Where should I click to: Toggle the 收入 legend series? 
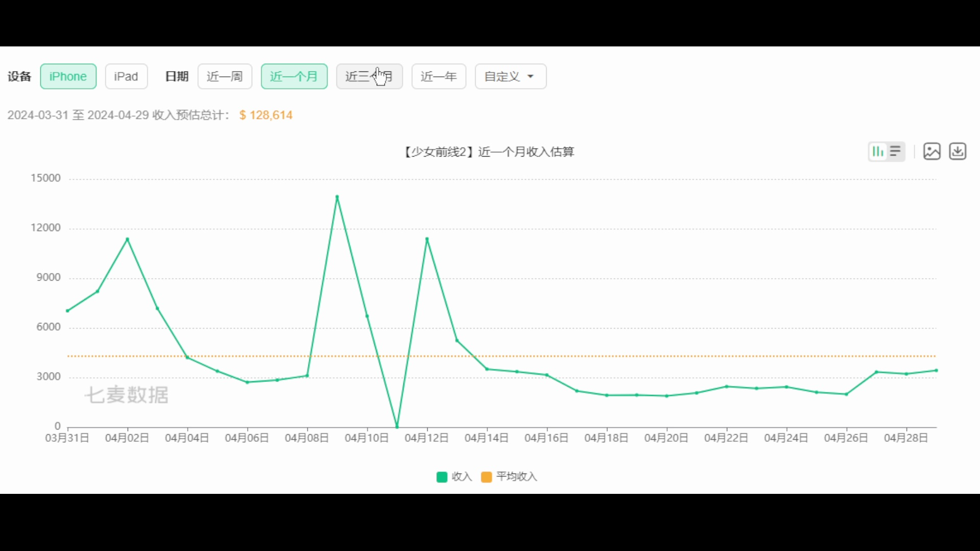[454, 477]
